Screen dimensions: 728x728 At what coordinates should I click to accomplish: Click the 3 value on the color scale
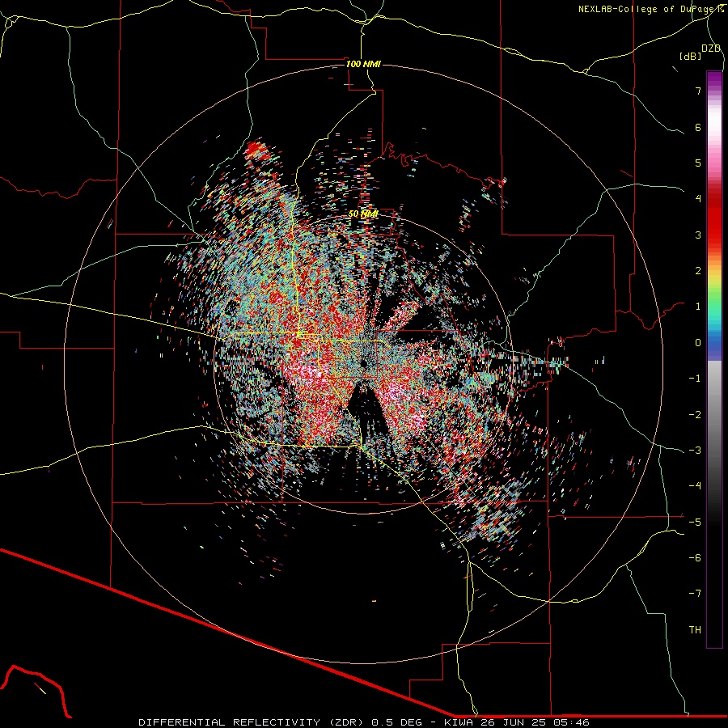(698, 235)
